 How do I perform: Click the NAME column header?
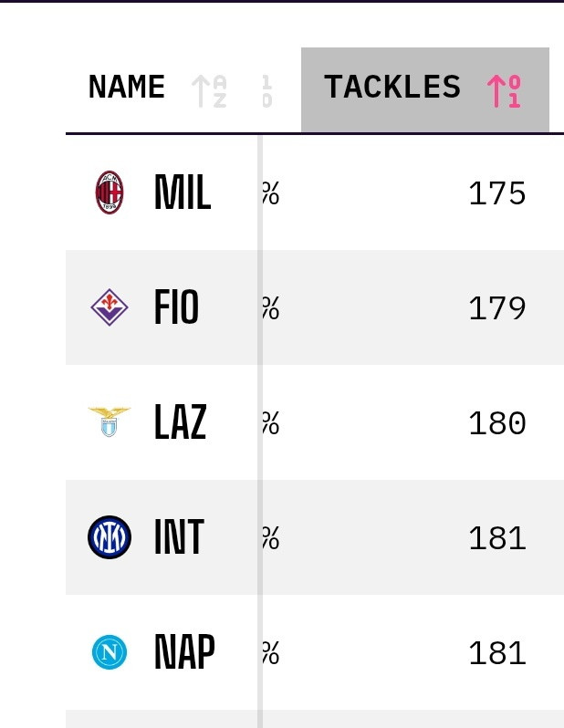point(127,88)
